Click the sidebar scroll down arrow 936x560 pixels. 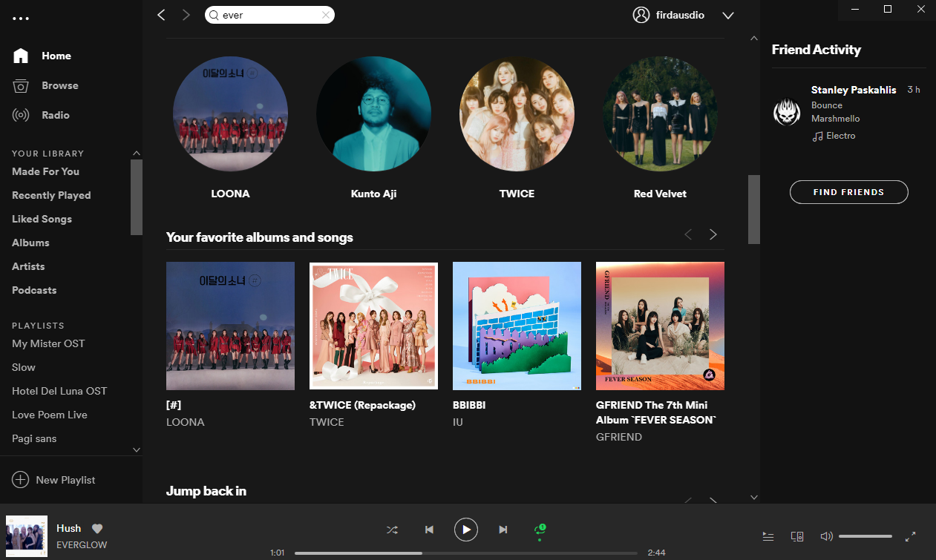[137, 449]
